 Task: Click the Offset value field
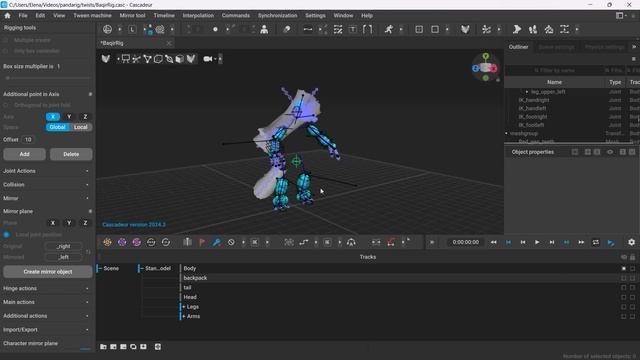pyautogui.click(x=28, y=140)
